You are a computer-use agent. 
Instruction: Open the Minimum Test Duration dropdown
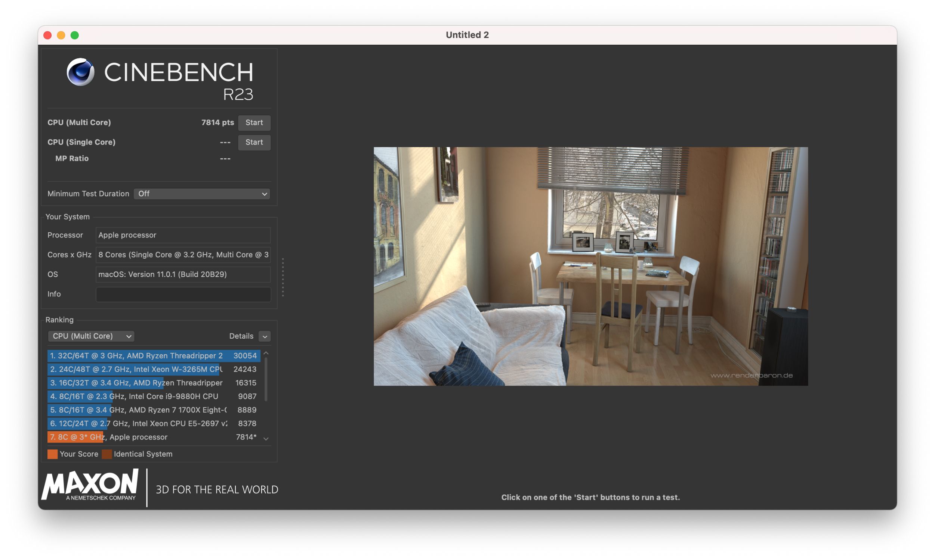pos(202,194)
